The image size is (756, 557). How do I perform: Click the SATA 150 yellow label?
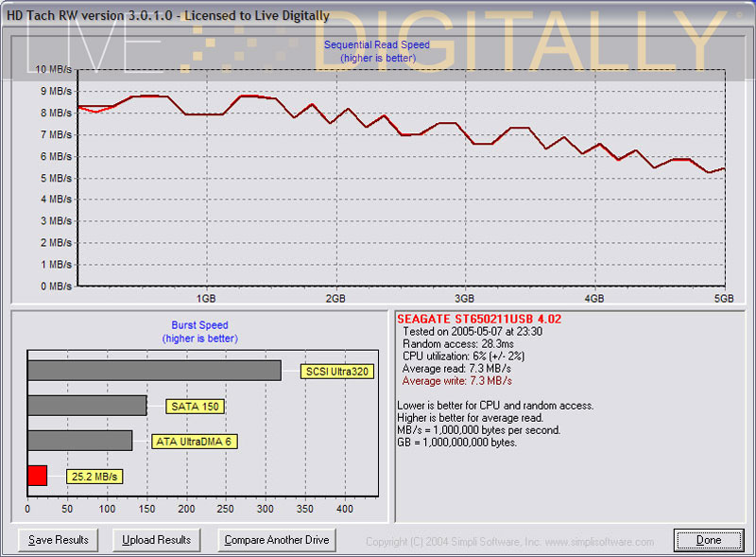pos(196,407)
